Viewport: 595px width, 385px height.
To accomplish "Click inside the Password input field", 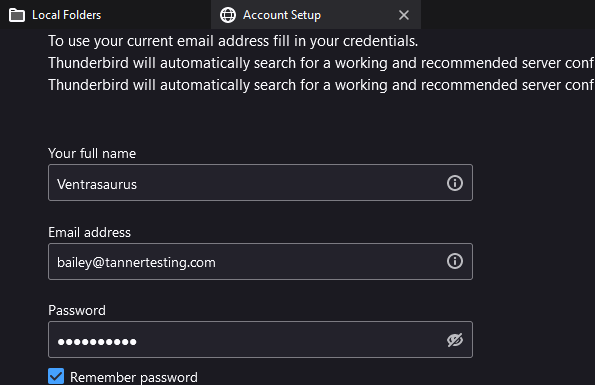I will pyautogui.click(x=260, y=339).
